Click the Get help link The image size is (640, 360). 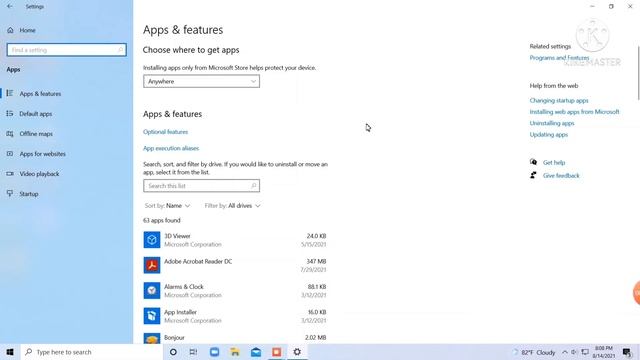[x=554, y=162]
